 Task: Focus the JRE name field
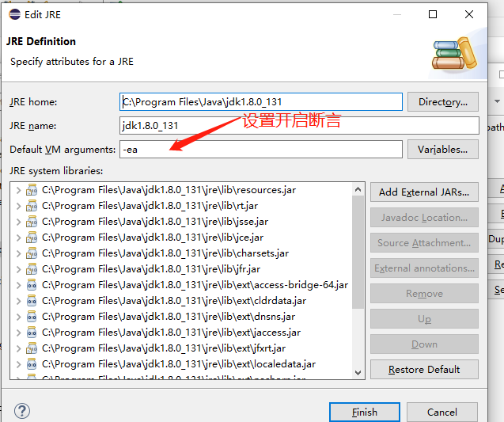[299, 125]
